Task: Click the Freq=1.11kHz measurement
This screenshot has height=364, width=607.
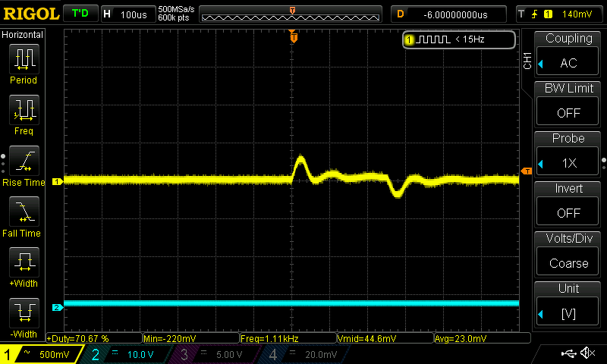Action: point(288,338)
